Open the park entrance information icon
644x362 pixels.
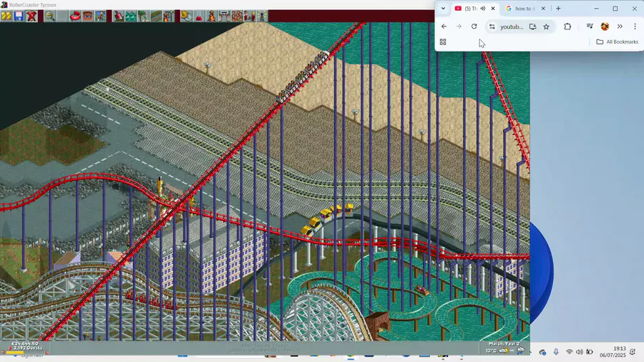224,16
